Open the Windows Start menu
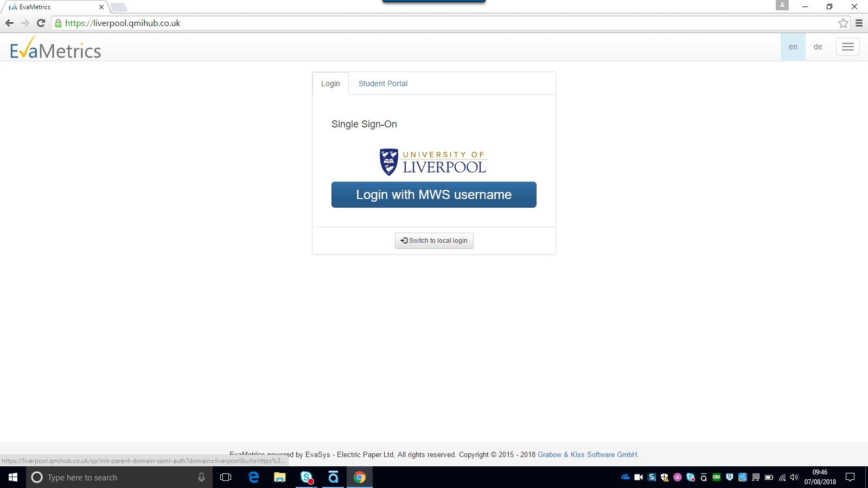Image resolution: width=868 pixels, height=488 pixels. tap(13, 477)
